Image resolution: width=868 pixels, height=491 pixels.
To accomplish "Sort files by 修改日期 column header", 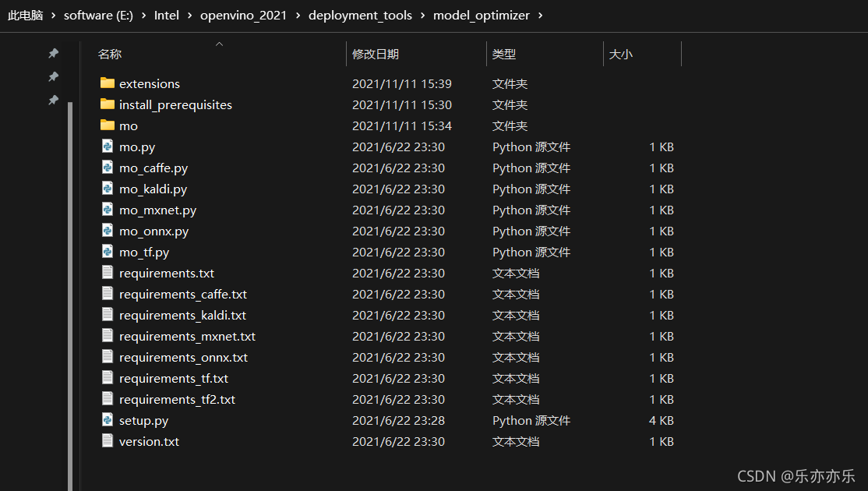I will 376,54.
